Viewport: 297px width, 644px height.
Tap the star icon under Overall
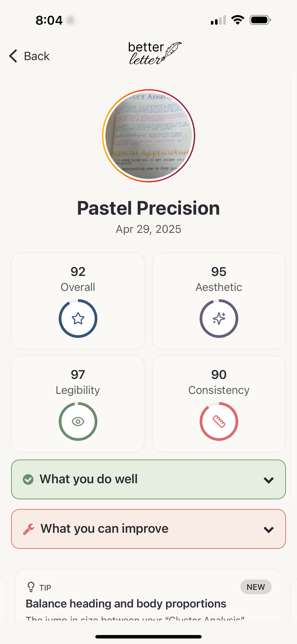coord(78,319)
